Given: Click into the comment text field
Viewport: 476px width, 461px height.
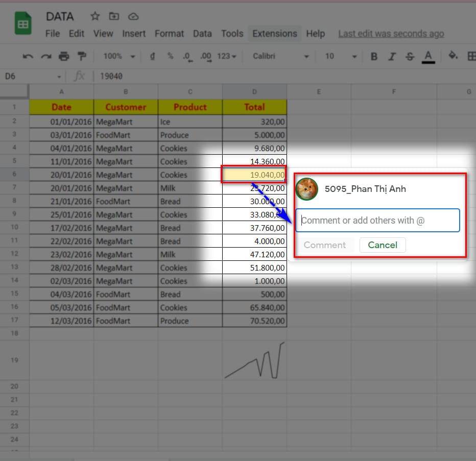Looking at the screenshot, I should [x=377, y=221].
